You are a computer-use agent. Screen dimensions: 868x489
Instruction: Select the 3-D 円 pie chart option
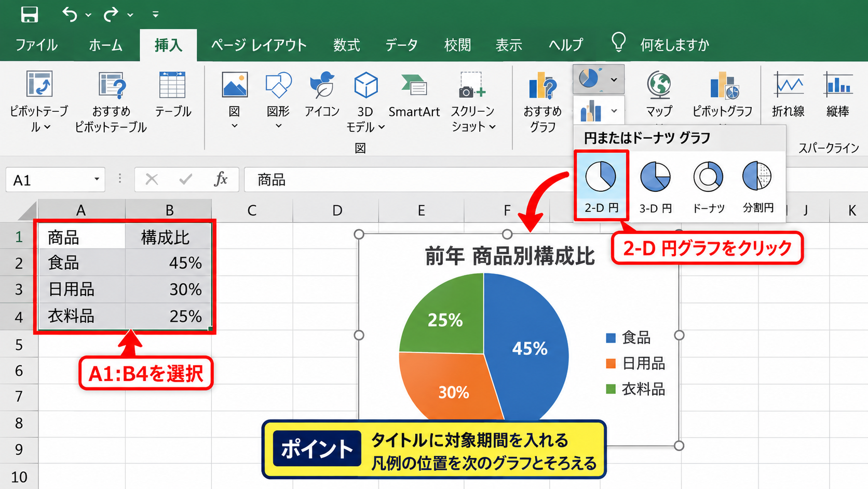[655, 186]
